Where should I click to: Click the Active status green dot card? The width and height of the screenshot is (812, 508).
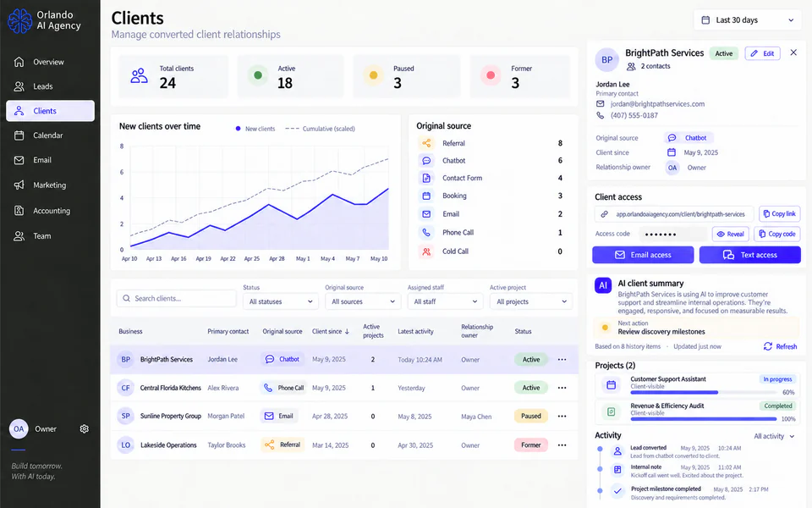pyautogui.click(x=290, y=76)
